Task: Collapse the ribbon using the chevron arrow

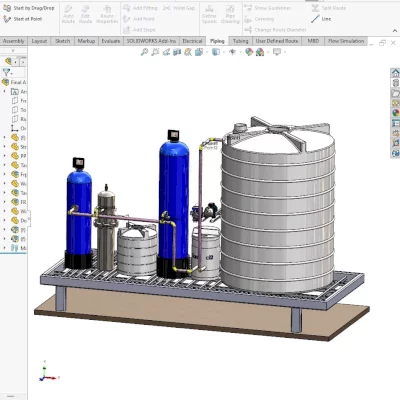Action: (x=395, y=31)
